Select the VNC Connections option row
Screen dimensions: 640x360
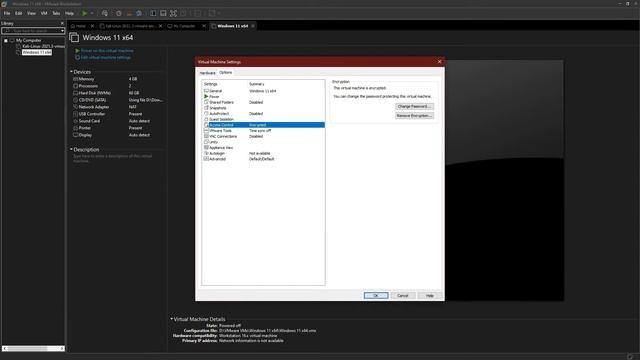point(264,136)
